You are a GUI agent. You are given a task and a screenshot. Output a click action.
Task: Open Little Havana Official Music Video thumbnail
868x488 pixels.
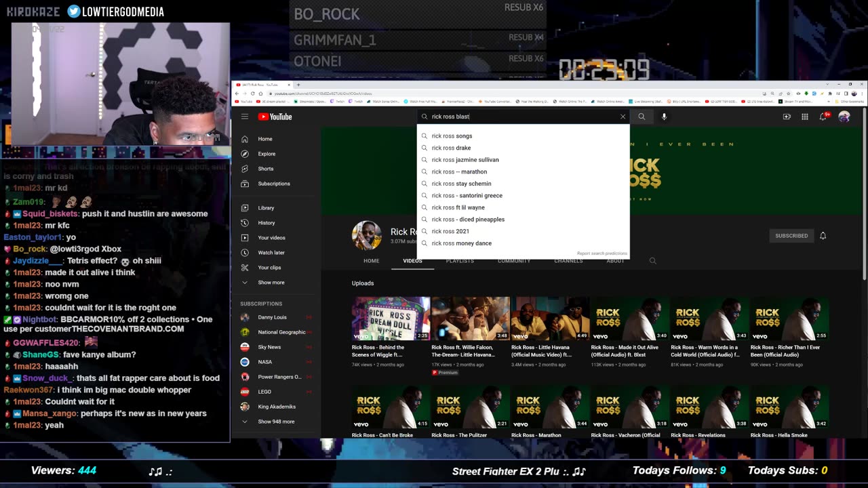pos(550,319)
